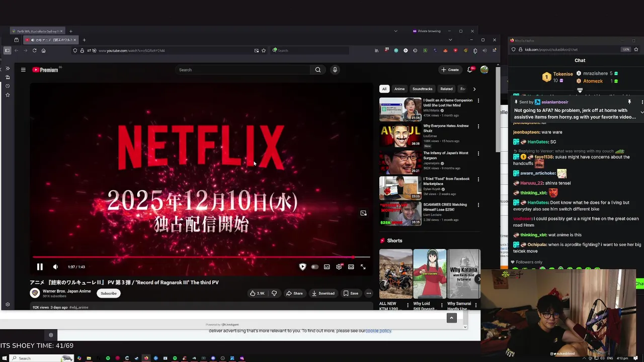The width and height of the screenshot is (644, 362).
Task: Select the Anime filter chip
Action: 399,89
